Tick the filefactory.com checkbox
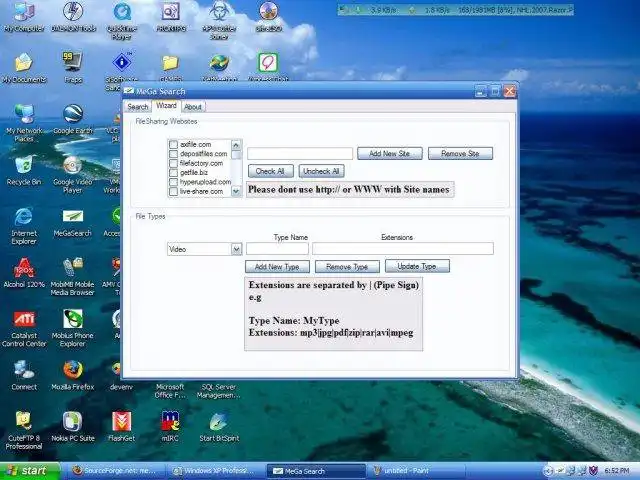Viewport: 640px width, 480px height. pos(173,163)
